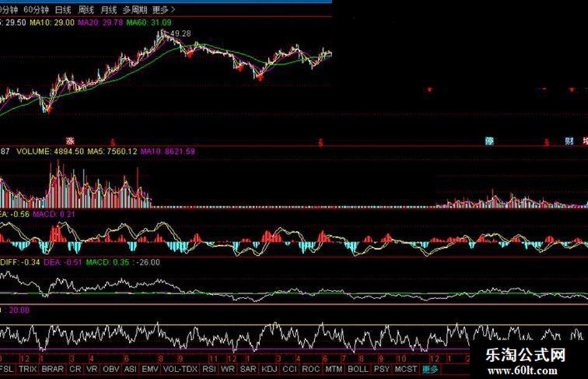Show the OBV indicator
588x379 pixels.
(x=111, y=369)
